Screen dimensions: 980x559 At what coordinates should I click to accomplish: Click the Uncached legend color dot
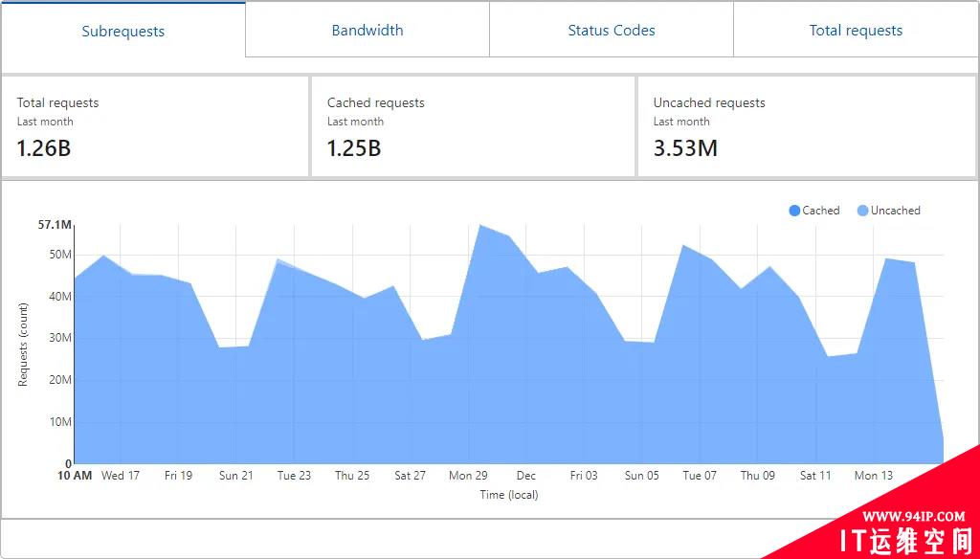[862, 211]
